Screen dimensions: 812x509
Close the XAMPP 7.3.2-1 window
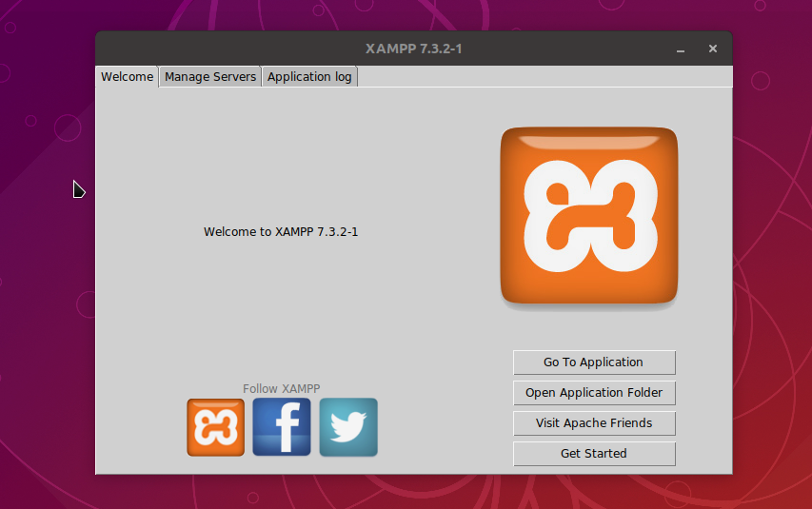[713, 49]
